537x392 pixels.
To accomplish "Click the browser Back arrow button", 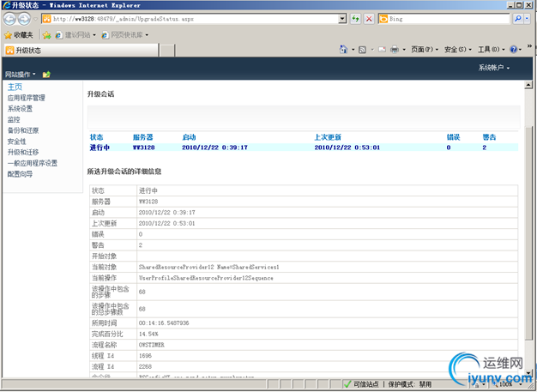I will pos(9,19).
